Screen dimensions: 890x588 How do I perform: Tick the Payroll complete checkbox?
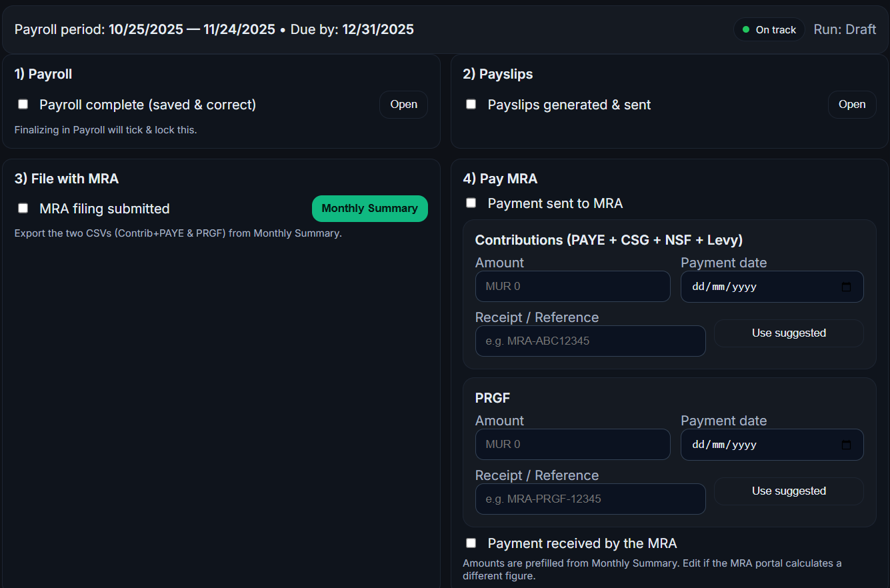23,104
